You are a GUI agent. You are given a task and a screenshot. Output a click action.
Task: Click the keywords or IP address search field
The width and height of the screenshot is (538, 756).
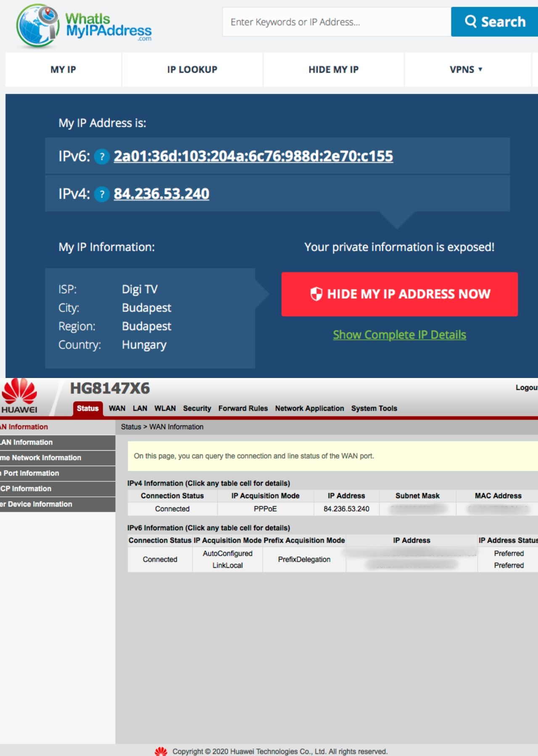coord(337,22)
